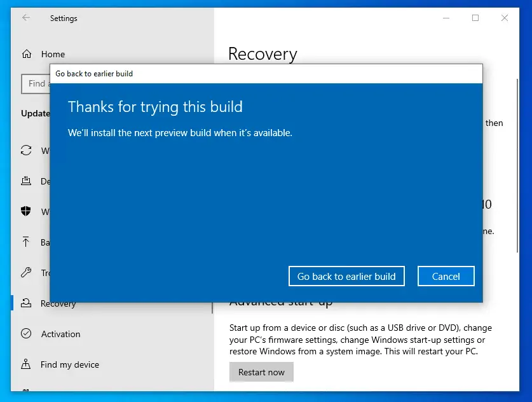Select the Windows Security shield icon

click(25, 212)
